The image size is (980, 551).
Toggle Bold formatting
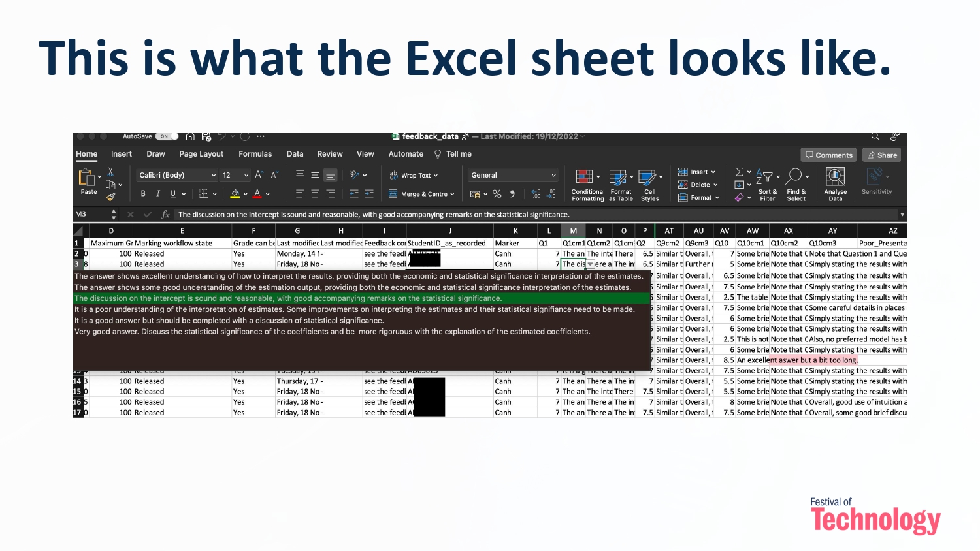click(143, 194)
